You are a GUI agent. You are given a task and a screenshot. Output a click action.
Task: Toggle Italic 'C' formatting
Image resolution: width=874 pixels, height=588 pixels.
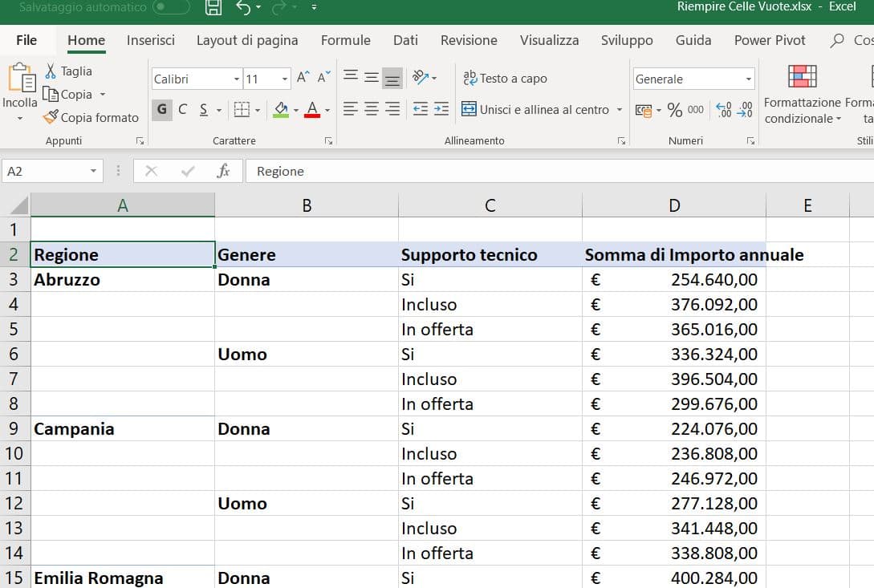(182, 109)
